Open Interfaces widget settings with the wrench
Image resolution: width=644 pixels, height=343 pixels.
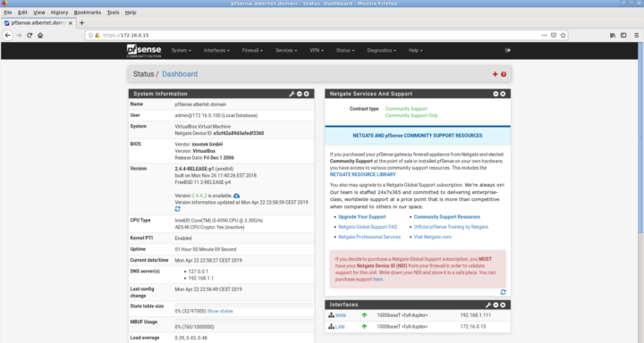tap(488, 305)
